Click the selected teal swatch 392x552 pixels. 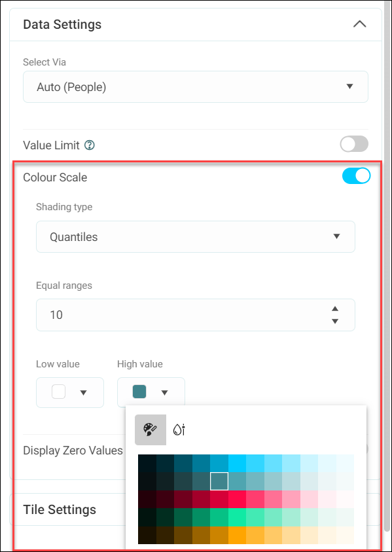(x=219, y=481)
